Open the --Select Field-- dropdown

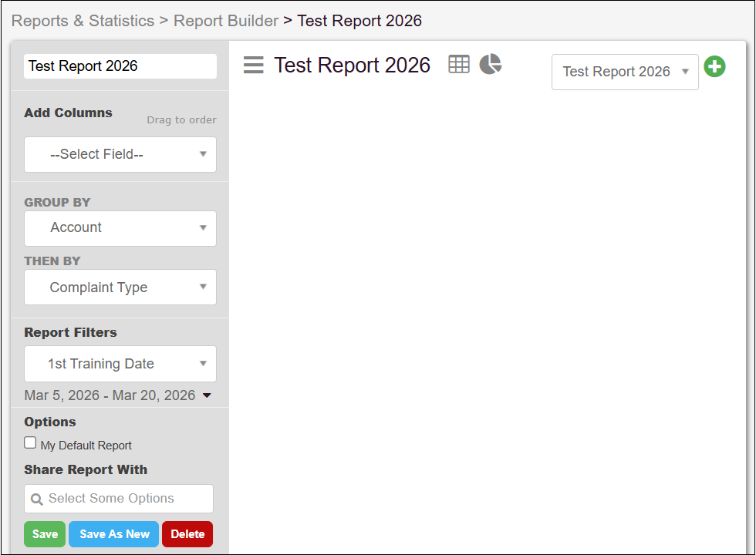[120, 155]
